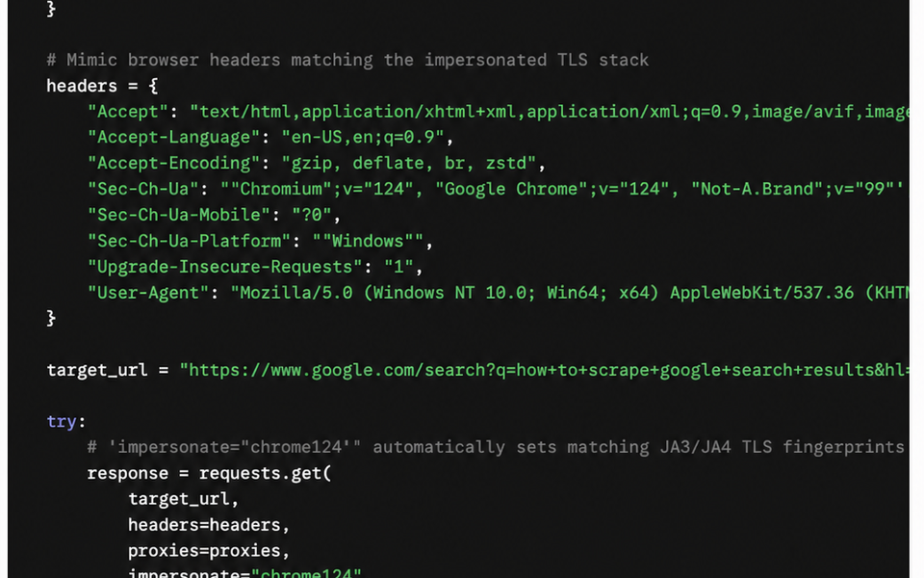Click the 'headers = {' line
Image resolution: width=924 pixels, height=578 pixels.
point(102,86)
